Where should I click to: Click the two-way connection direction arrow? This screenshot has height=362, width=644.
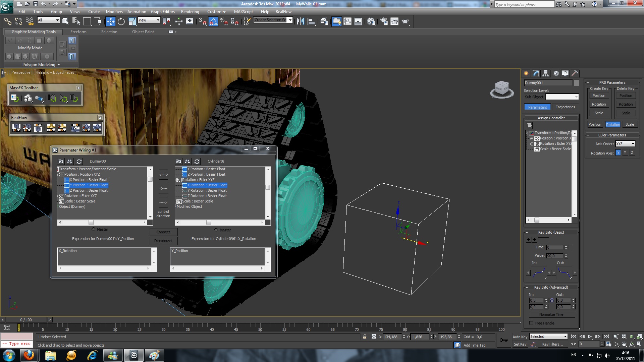point(163,175)
